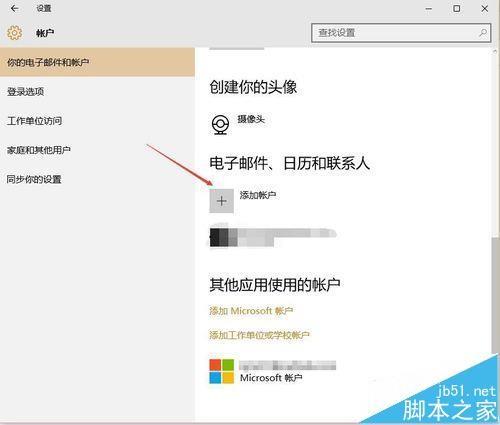This screenshot has height=425, width=500.
Task: Open 登录选项 in sidebar
Action: point(97,91)
